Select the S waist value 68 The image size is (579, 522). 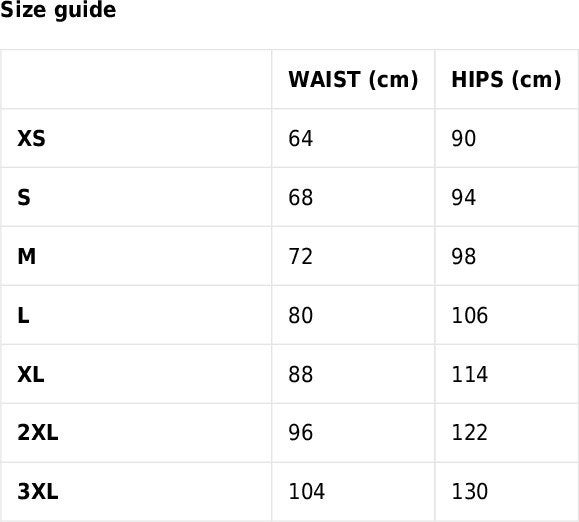point(301,198)
